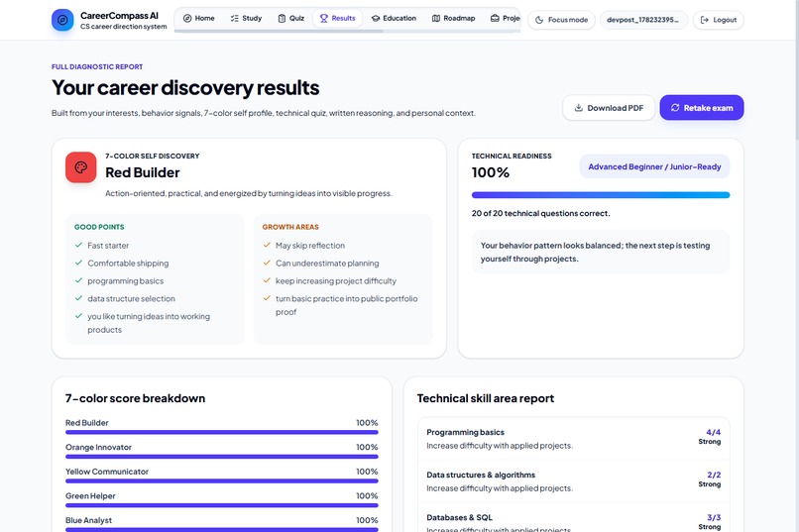Click the checkmark beside programming basics

click(x=78, y=280)
